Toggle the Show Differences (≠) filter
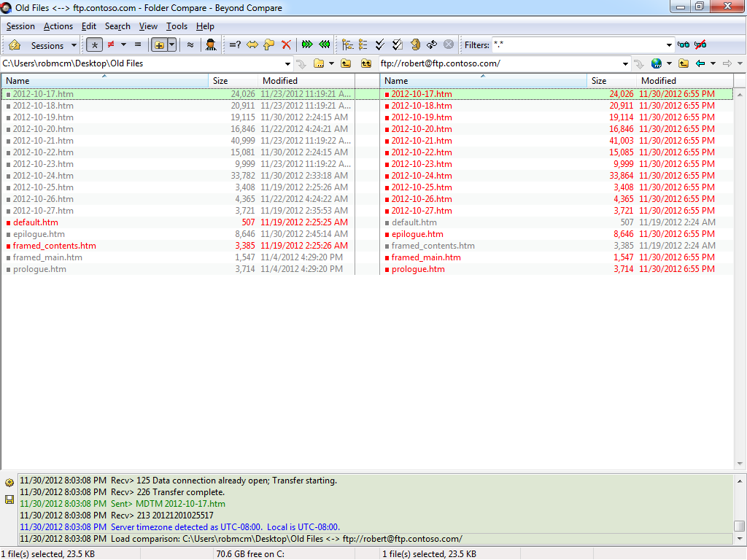Screen dimensions: 747x560 pos(111,45)
